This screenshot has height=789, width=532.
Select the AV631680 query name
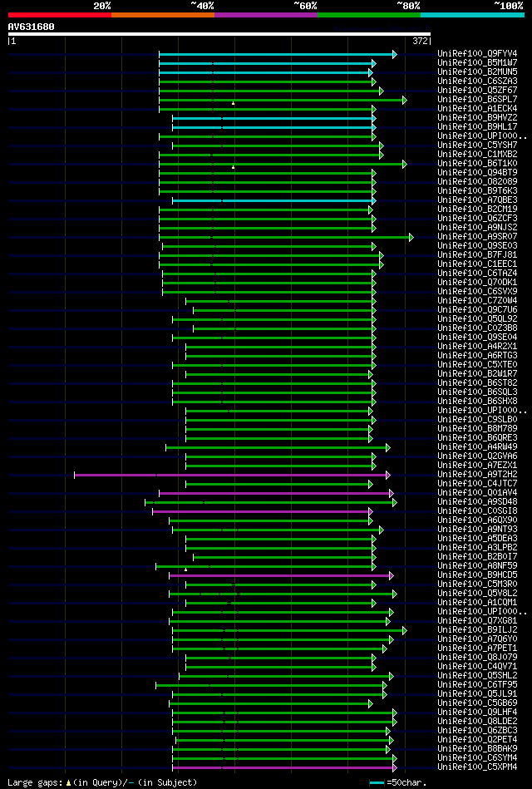32,27
